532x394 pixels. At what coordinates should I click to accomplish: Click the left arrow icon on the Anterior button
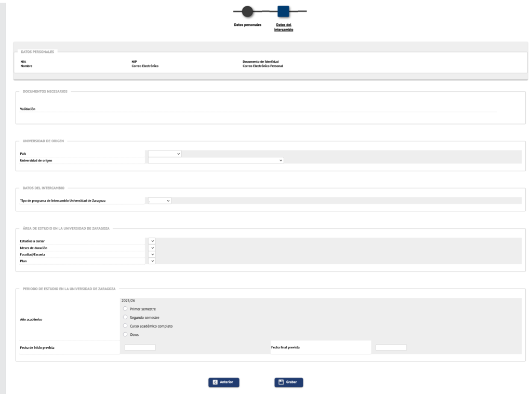[215, 383]
